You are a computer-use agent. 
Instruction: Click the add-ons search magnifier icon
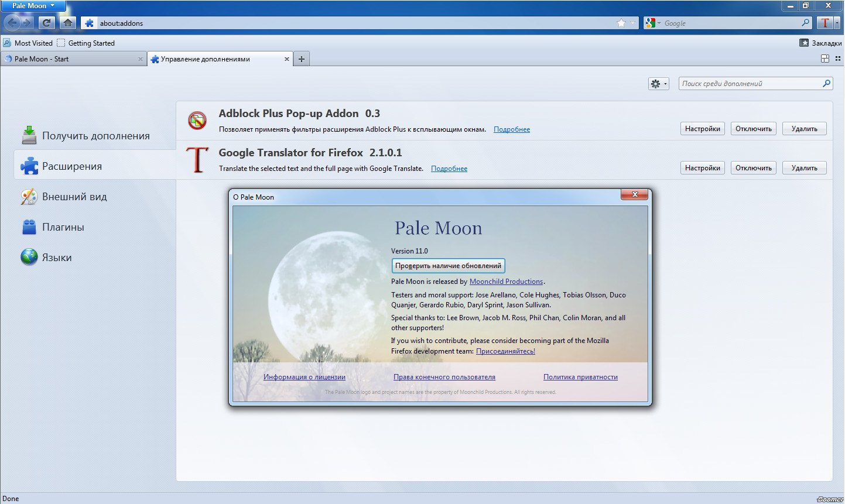[x=826, y=84]
